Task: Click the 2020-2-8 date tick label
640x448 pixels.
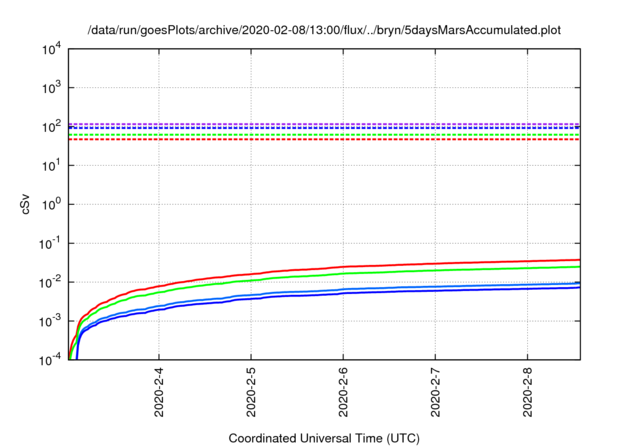Action: pos(528,392)
